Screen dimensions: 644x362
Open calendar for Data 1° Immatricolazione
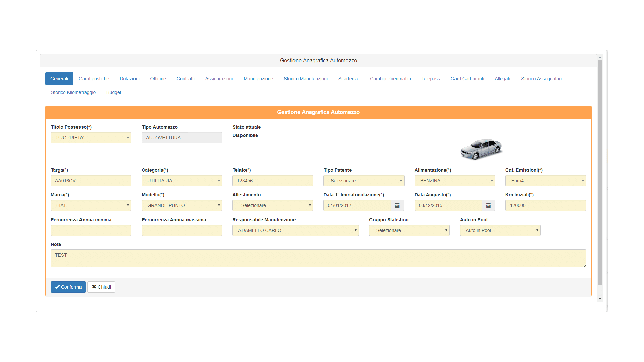point(397,205)
